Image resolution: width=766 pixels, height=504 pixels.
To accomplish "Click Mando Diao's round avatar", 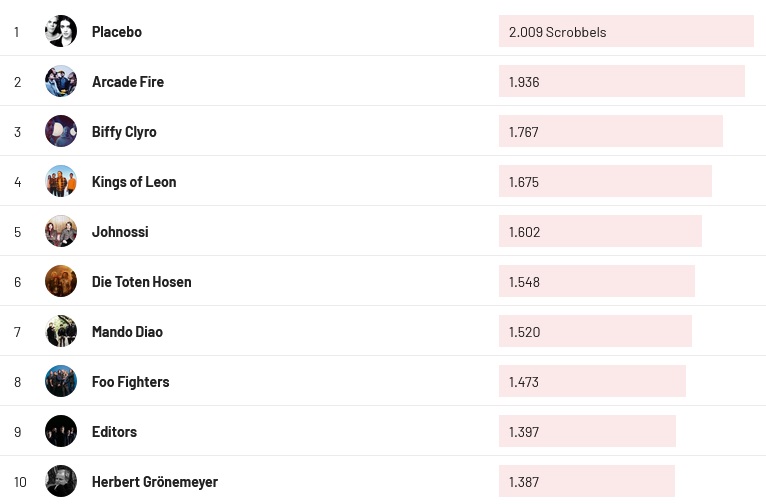I will coord(61,331).
